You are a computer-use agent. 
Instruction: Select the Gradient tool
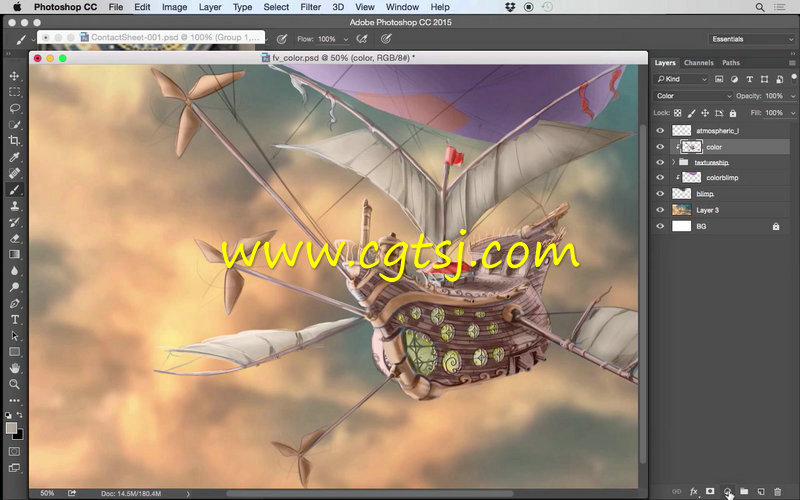point(14,254)
